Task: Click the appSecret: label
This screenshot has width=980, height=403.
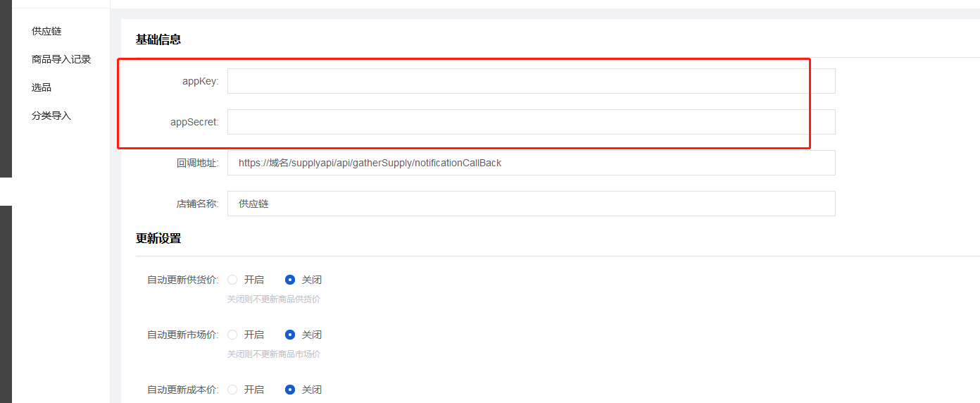Action: (194, 122)
